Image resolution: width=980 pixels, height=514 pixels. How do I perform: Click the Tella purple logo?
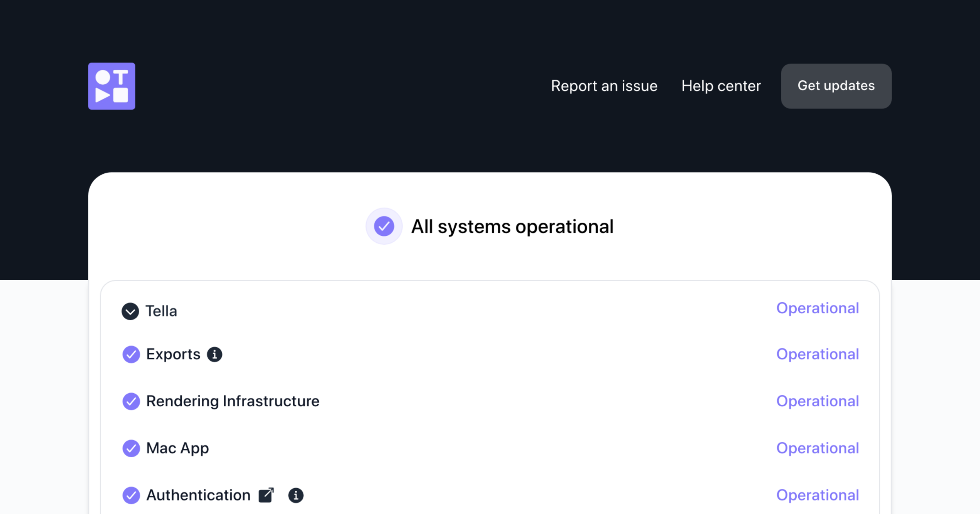[x=111, y=86]
